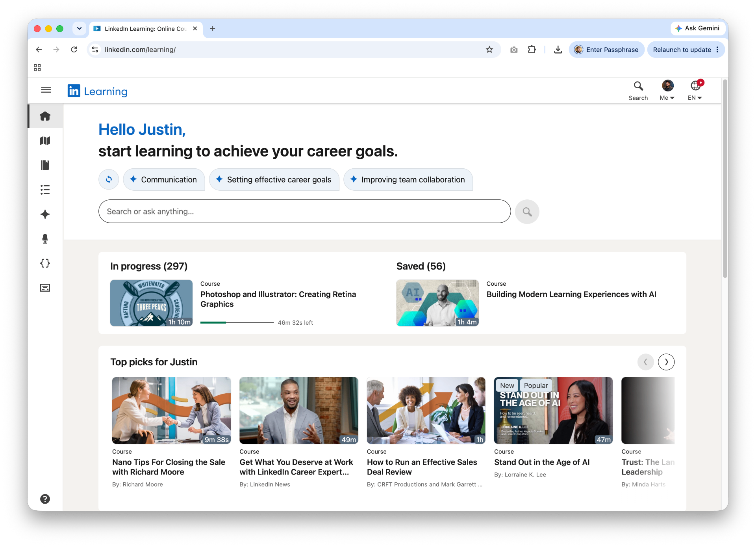Click the 46m 32s left text
756x547 pixels.
[295, 322]
